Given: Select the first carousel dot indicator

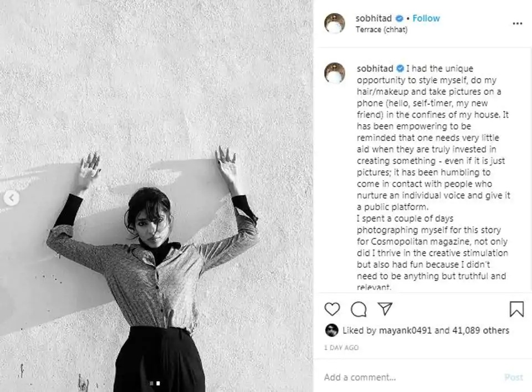Looking at the screenshot, I should coord(152,383).
